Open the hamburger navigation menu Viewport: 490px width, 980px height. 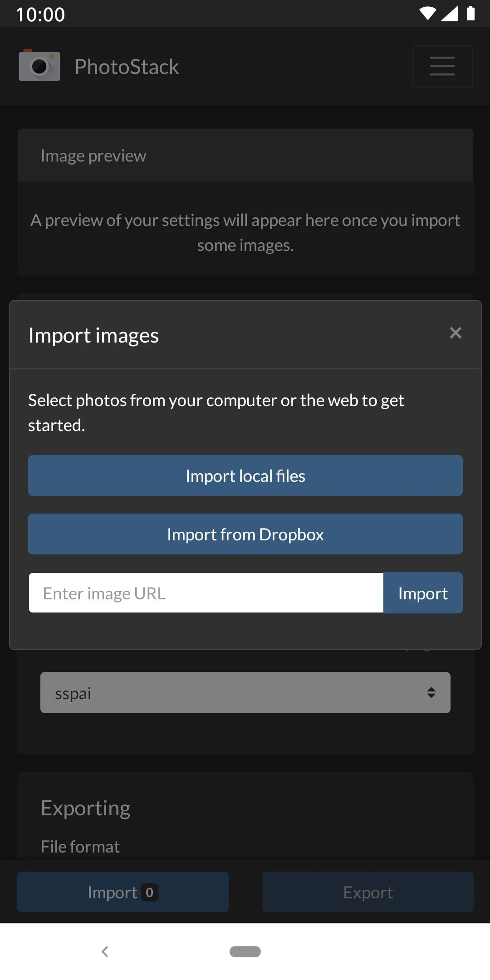click(442, 66)
